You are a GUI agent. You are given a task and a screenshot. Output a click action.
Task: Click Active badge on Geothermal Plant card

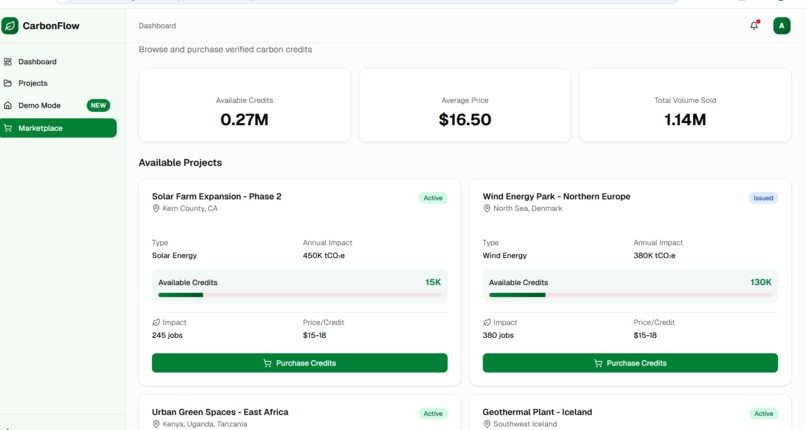pos(763,414)
